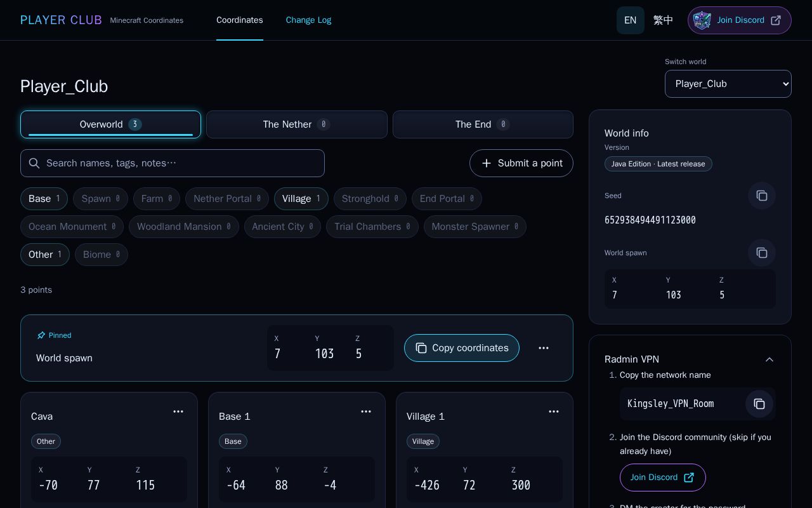The height and width of the screenshot is (508, 812).
Task: Toggle the Spawn tag filter
Action: 100,199
